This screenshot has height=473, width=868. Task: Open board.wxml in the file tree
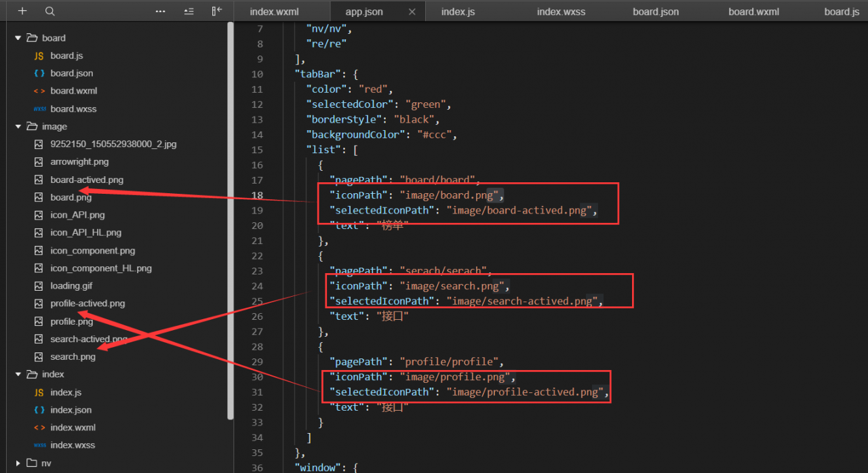[x=73, y=91]
